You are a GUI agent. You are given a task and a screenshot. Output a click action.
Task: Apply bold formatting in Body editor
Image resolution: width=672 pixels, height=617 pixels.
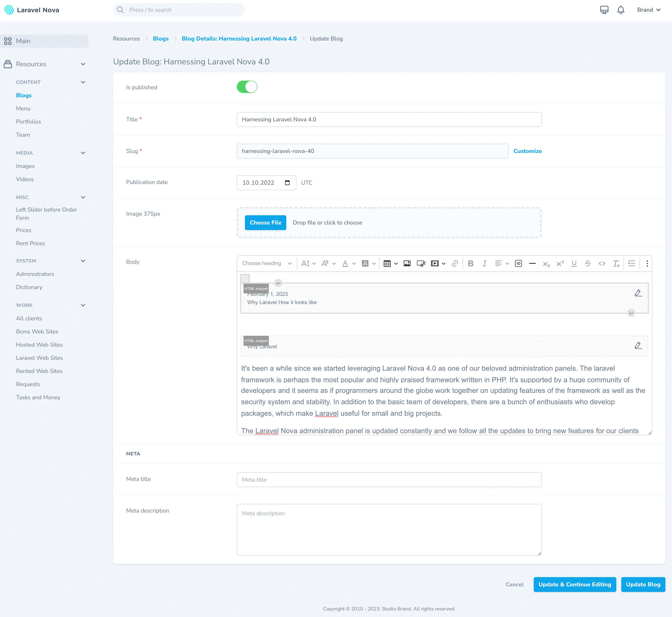point(470,263)
